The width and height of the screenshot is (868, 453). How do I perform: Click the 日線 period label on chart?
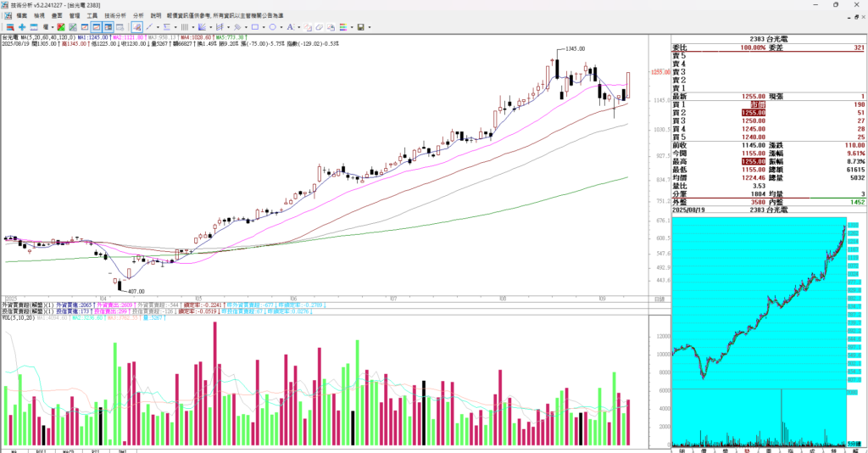(x=659, y=299)
